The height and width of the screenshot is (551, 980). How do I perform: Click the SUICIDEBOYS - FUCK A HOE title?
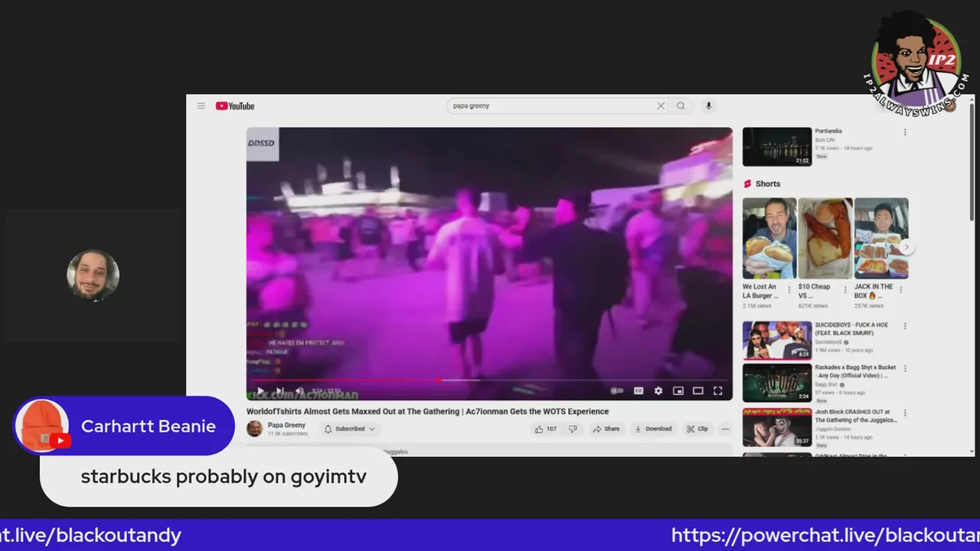click(x=851, y=329)
